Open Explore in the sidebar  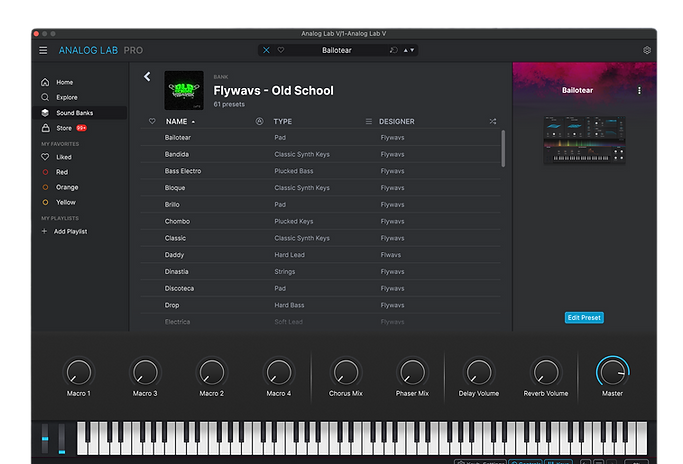click(x=80, y=97)
